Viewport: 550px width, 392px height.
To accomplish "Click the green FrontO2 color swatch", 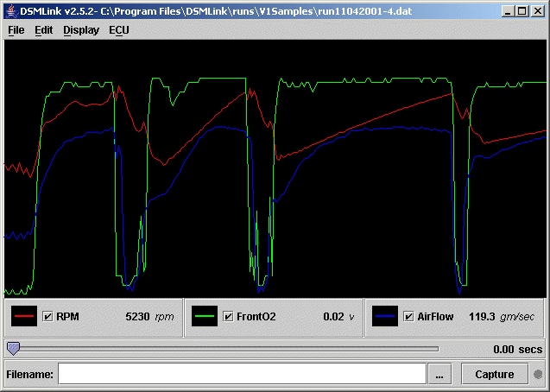I will click(x=205, y=317).
